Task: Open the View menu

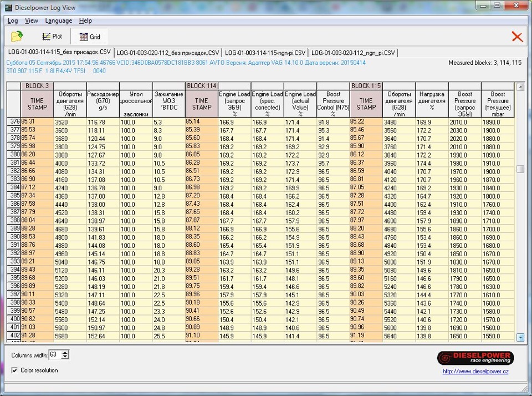Action: [32, 21]
